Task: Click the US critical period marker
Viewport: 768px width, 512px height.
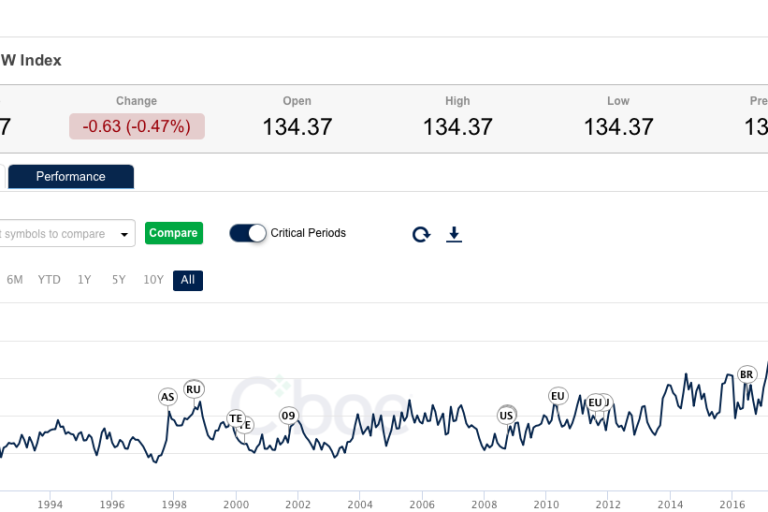Action: point(507,415)
